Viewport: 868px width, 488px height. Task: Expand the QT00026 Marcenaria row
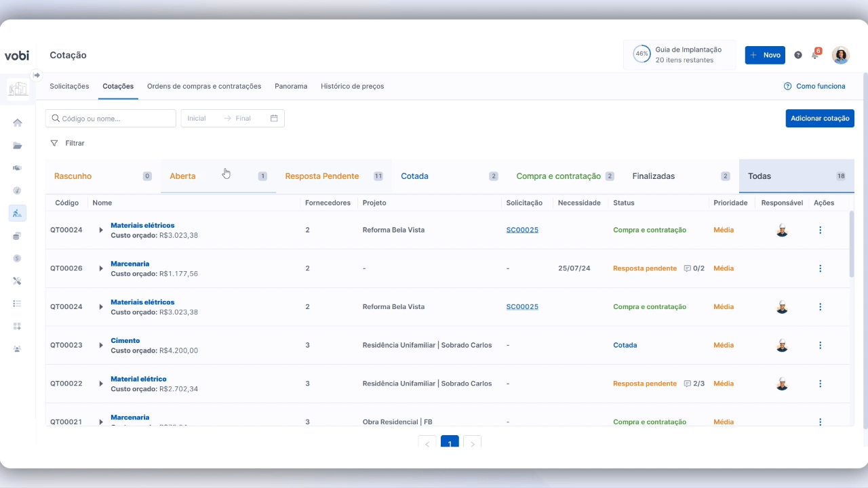[x=101, y=268]
